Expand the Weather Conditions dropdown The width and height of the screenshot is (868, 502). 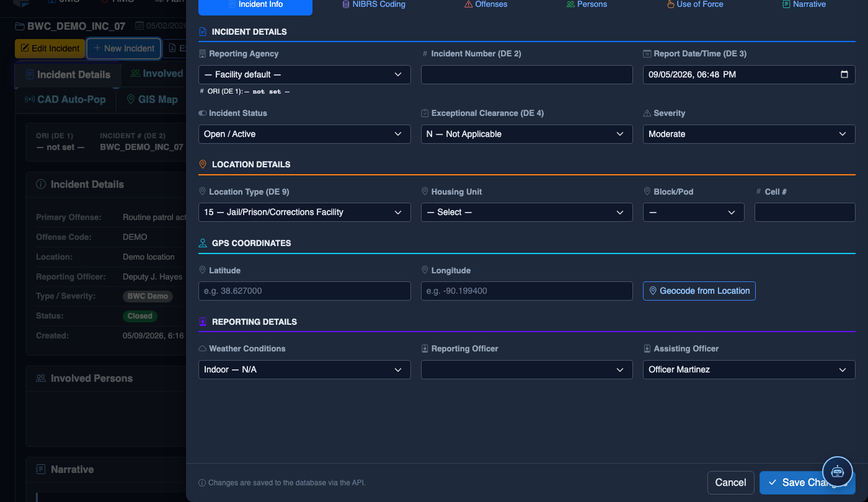tap(304, 370)
